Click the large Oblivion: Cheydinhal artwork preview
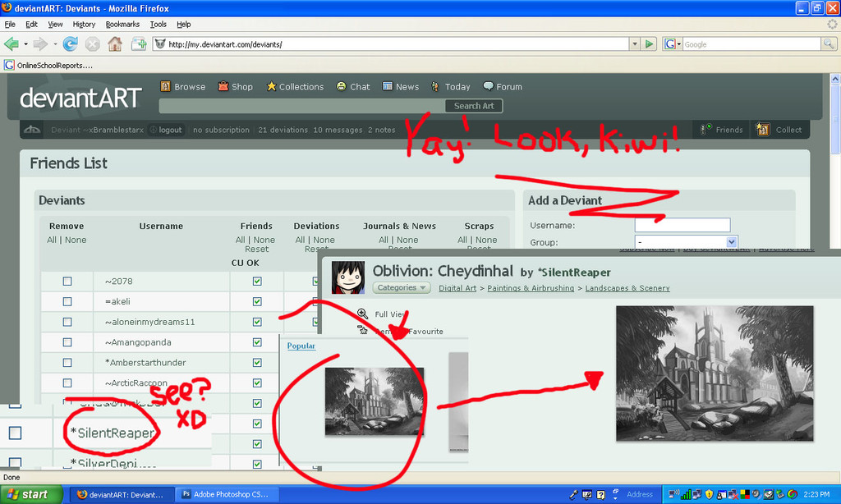Image resolution: width=841 pixels, height=504 pixels. (x=715, y=373)
